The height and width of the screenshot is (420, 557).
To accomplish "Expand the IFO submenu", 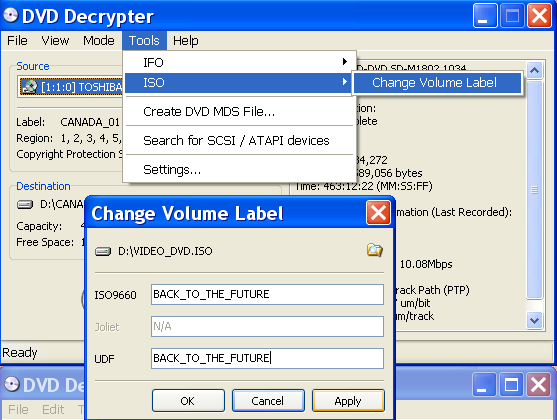I will coord(239,62).
